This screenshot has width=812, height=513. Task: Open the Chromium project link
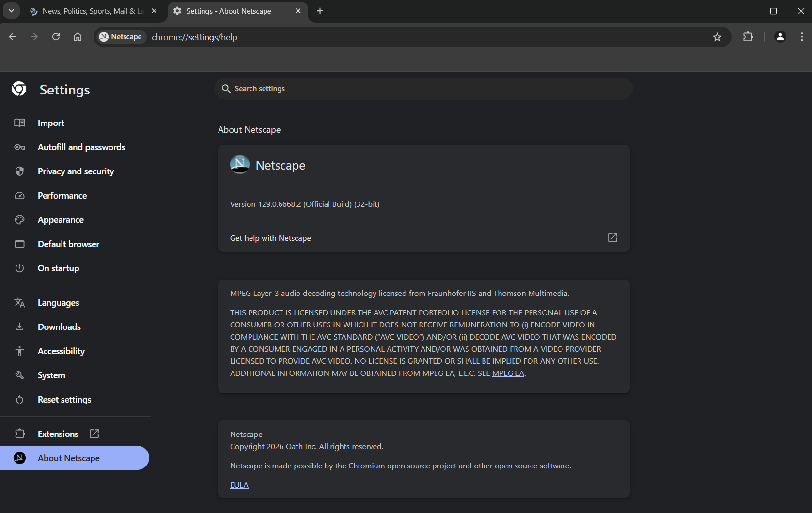(366, 466)
